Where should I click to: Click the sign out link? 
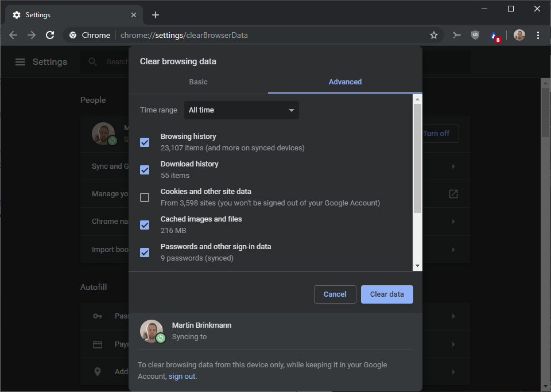pos(182,376)
